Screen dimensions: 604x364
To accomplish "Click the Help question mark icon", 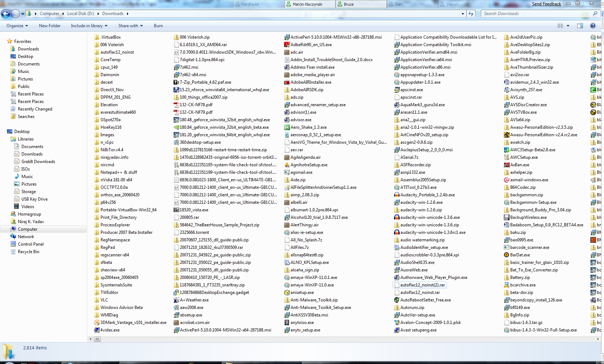I will pos(593,26).
